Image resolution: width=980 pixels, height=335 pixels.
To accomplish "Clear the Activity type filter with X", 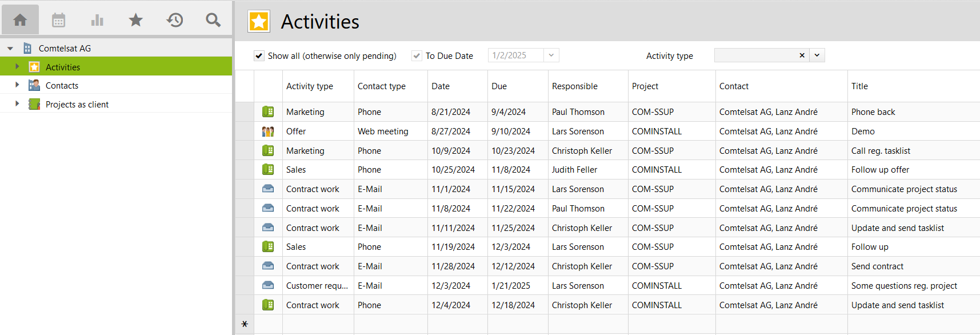I will pos(802,55).
